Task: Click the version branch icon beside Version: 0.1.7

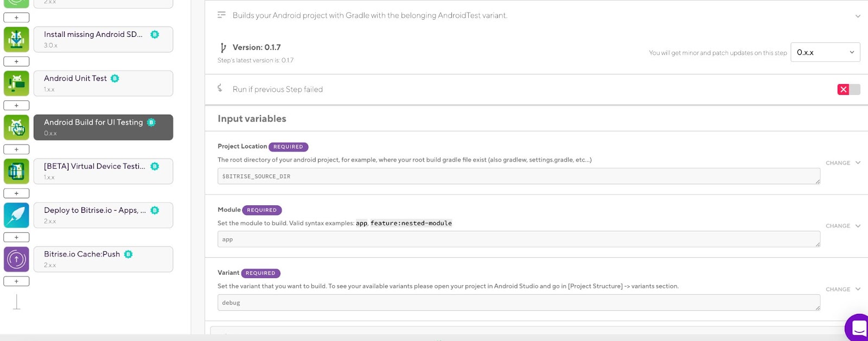Action: point(223,47)
